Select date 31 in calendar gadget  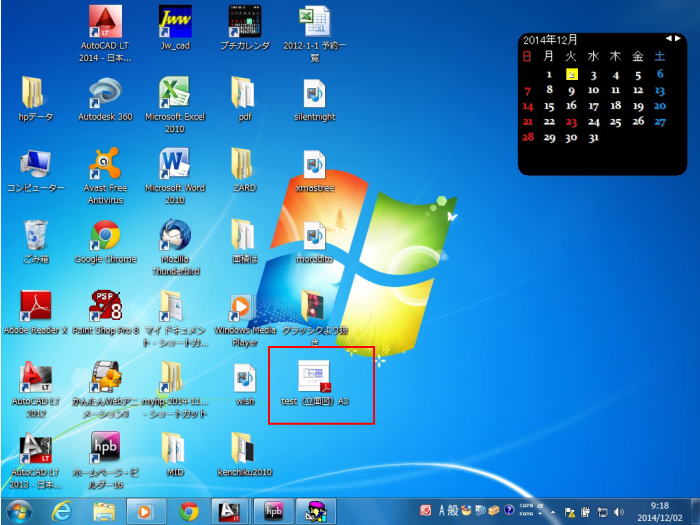[x=593, y=138]
